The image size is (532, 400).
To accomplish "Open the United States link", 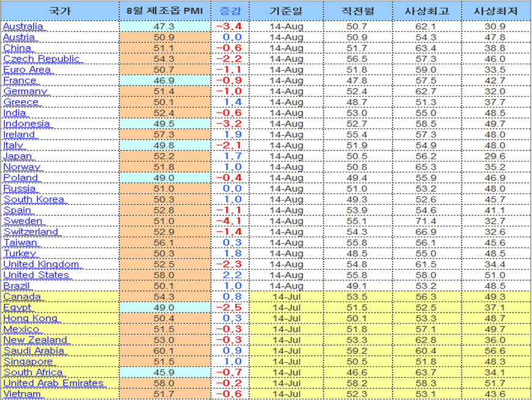I will click(37, 275).
